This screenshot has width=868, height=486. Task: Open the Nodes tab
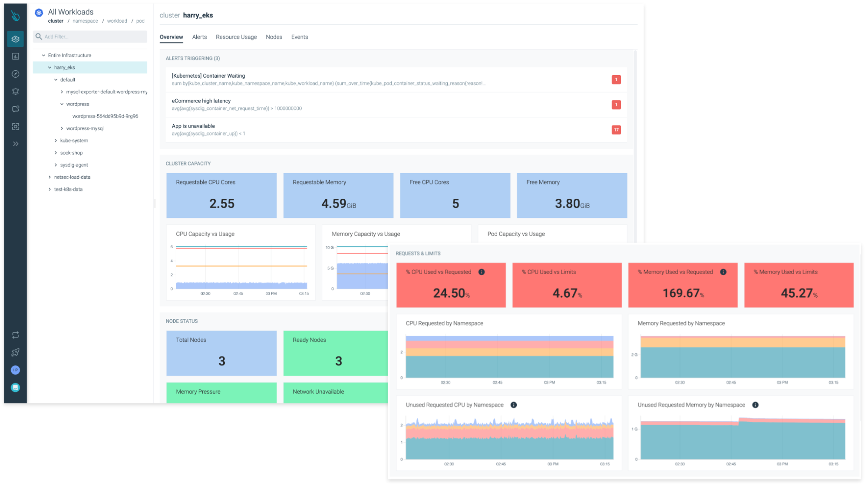coord(274,37)
